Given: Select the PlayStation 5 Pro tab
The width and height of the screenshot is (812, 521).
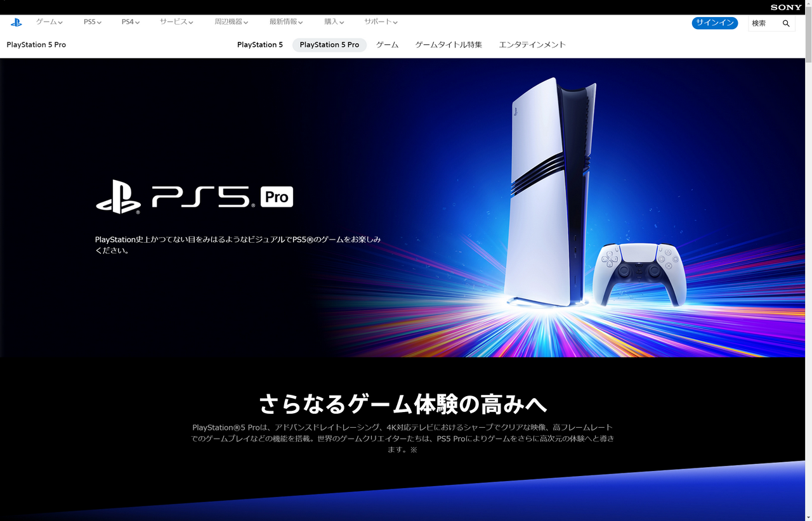Looking at the screenshot, I should click(x=329, y=44).
